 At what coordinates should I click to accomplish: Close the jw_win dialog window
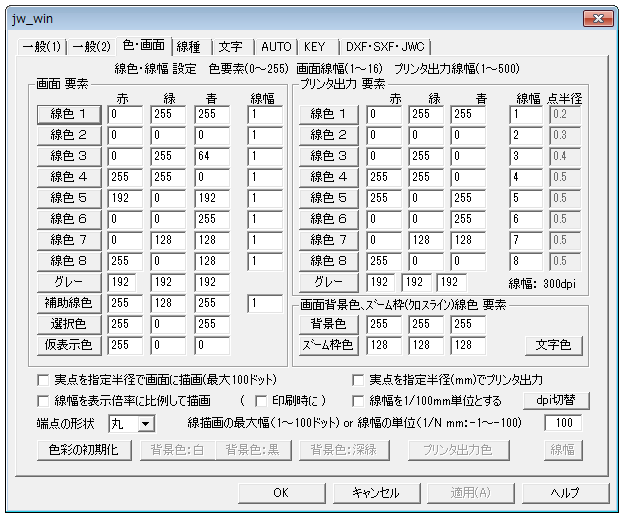tap(598, 18)
